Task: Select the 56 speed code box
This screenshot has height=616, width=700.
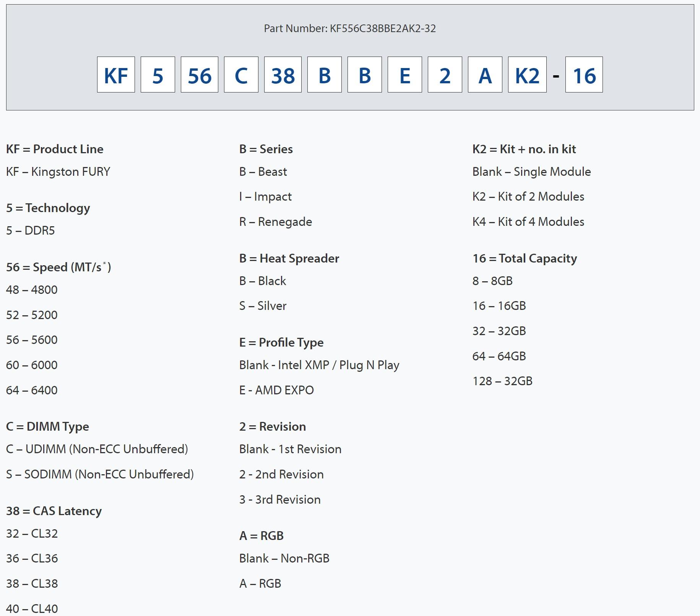Action: coord(199,75)
